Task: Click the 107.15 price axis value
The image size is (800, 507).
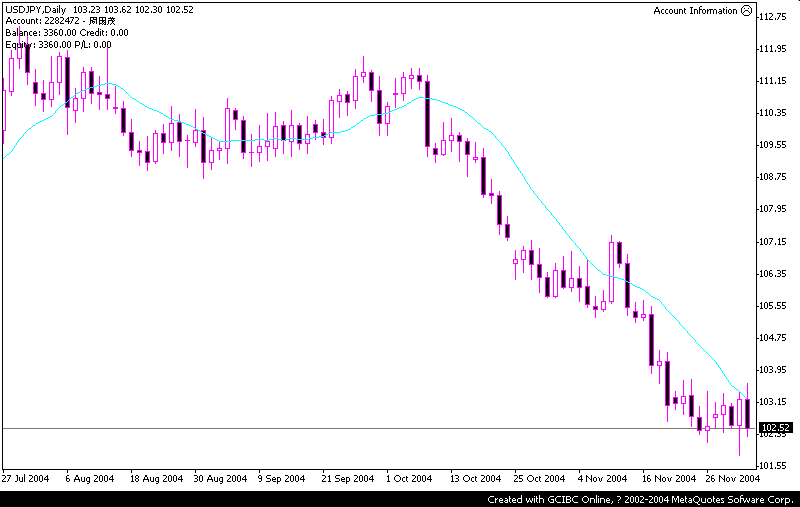Action: pyautogui.click(x=772, y=241)
